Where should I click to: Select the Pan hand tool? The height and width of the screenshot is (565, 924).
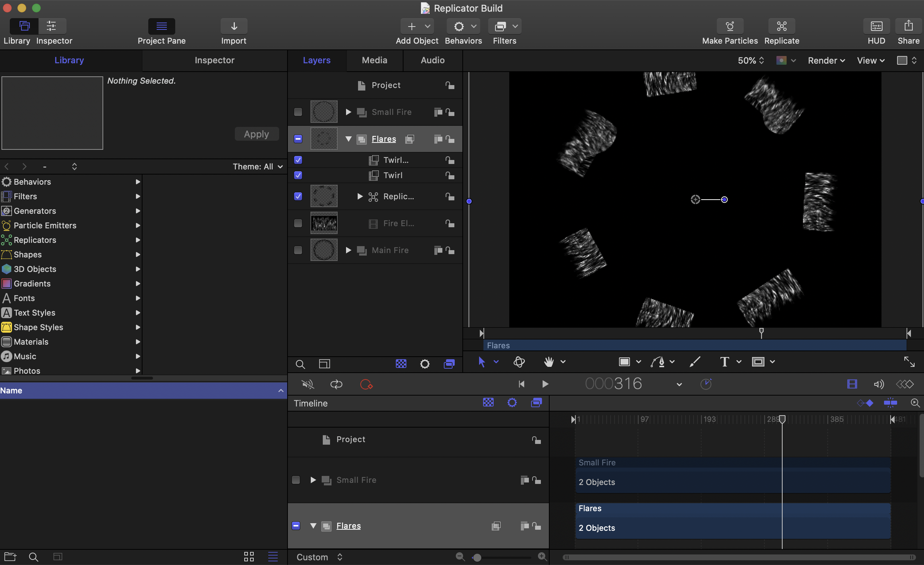(549, 362)
